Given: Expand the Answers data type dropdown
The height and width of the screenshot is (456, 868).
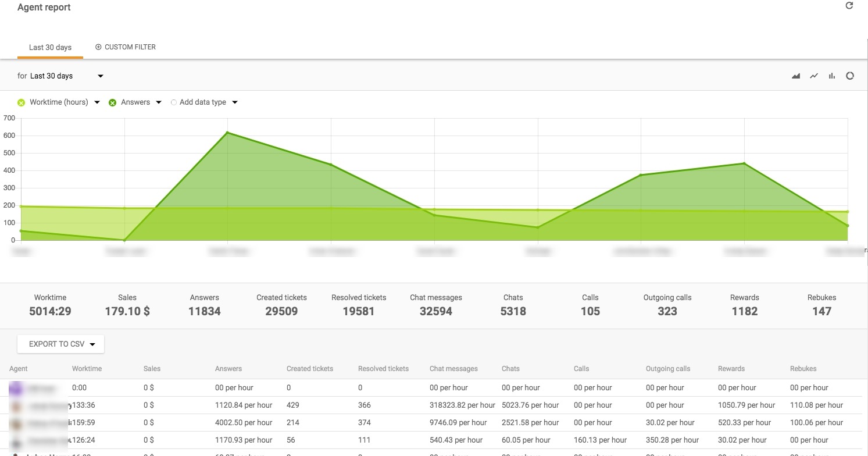Looking at the screenshot, I should (159, 102).
